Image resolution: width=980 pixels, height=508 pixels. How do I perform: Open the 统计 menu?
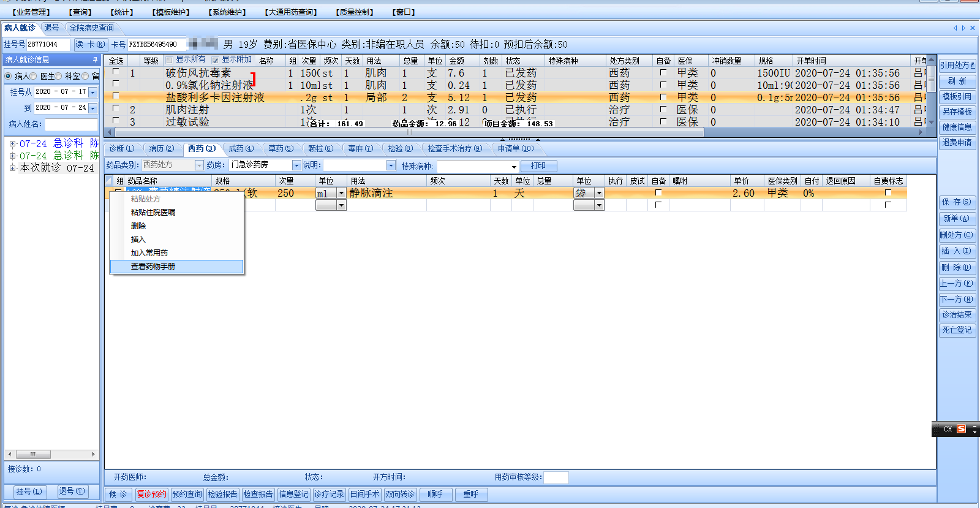121,12
